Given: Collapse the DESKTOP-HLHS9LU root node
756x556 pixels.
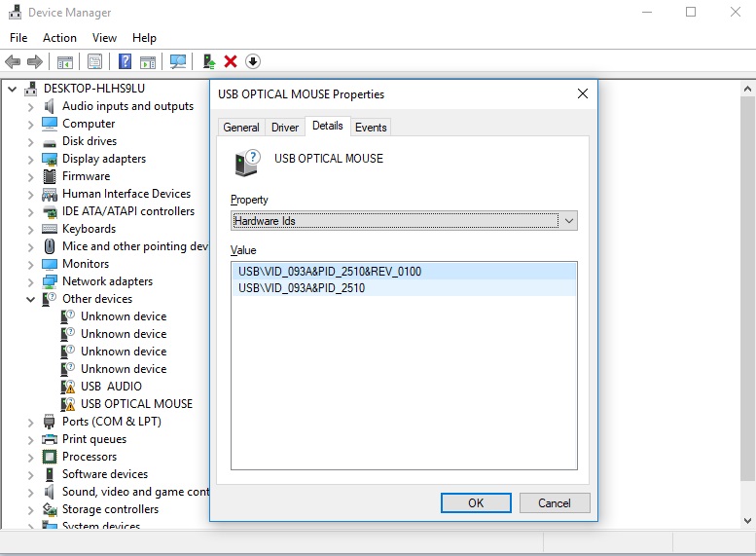Looking at the screenshot, I should coord(13,89).
